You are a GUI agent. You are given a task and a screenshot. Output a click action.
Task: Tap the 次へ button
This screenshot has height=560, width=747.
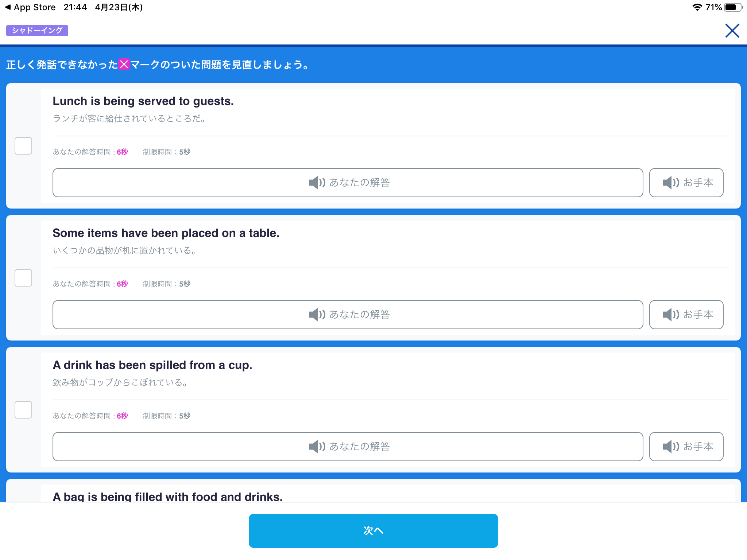pyautogui.click(x=373, y=530)
